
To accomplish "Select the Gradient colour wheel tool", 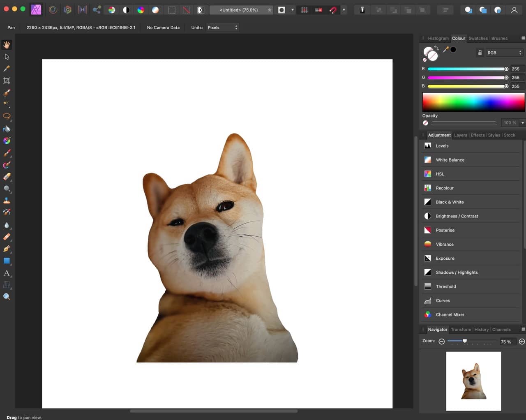I will coord(7,141).
